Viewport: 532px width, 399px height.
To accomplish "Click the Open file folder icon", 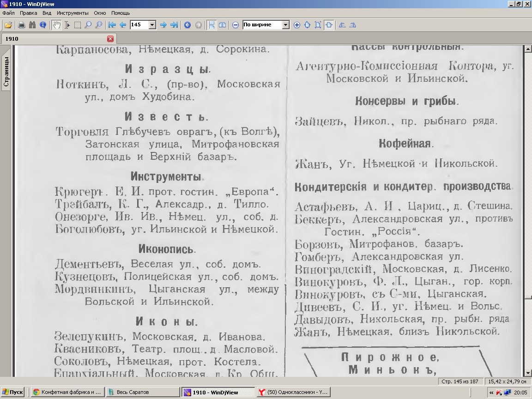I will [x=8, y=25].
